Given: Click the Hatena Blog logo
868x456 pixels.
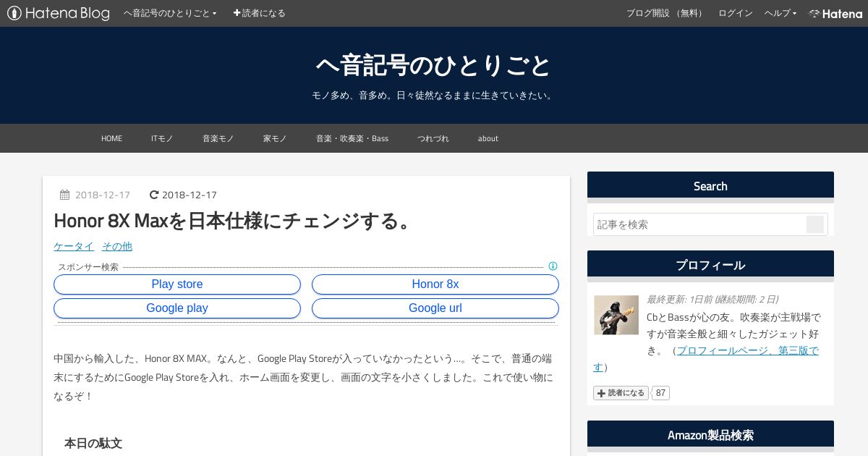Looking at the screenshot, I should 59,13.
